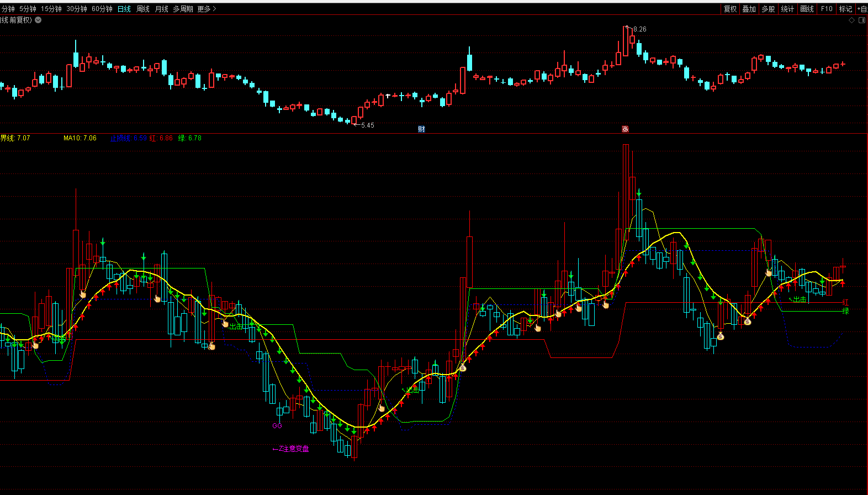Click the blue 止损线 indicator label
The height and width of the screenshot is (495, 868).
(120, 138)
